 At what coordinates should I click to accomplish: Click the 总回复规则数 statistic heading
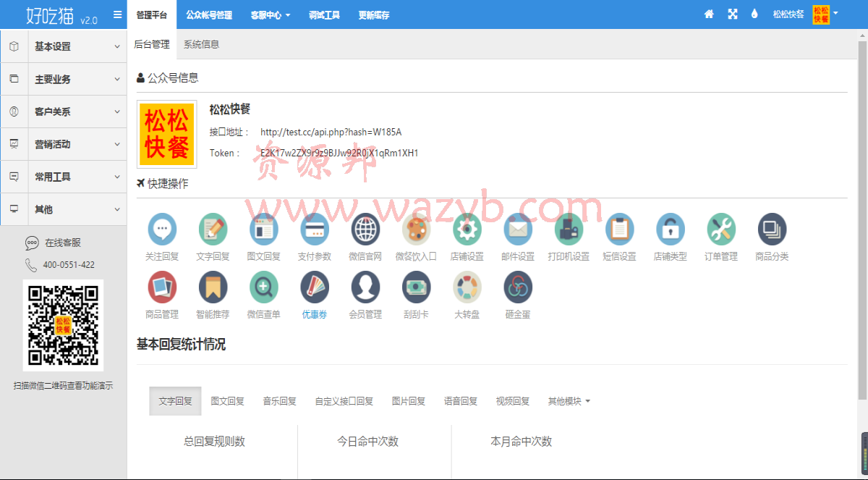[214, 441]
